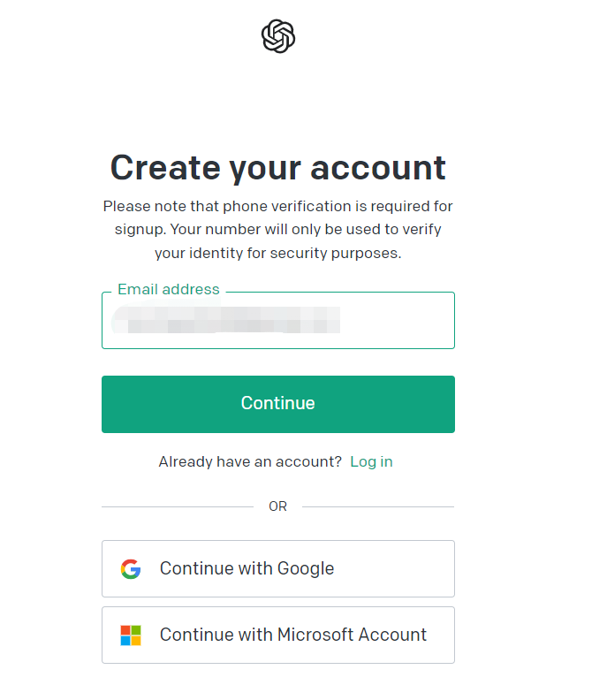Click the Already have an account text
This screenshot has width=607, height=700.
(x=250, y=461)
